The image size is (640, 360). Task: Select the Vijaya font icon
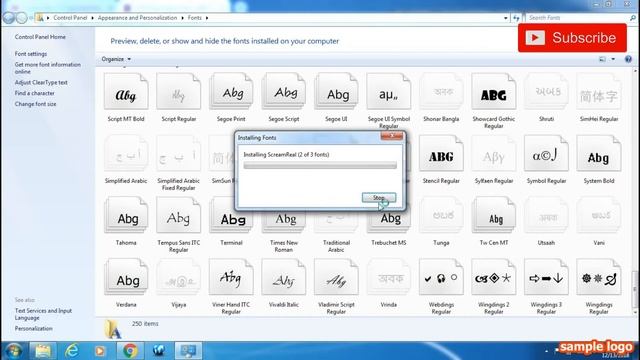pyautogui.click(x=178, y=277)
